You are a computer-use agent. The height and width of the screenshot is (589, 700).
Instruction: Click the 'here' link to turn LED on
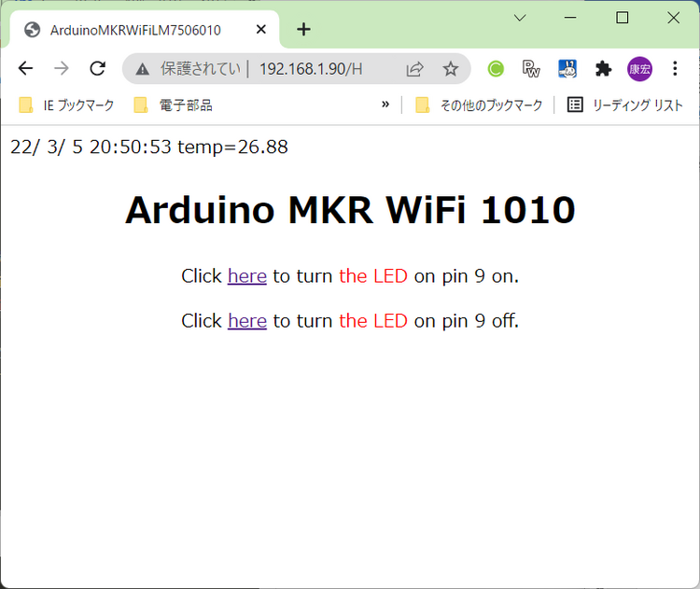coord(247,276)
